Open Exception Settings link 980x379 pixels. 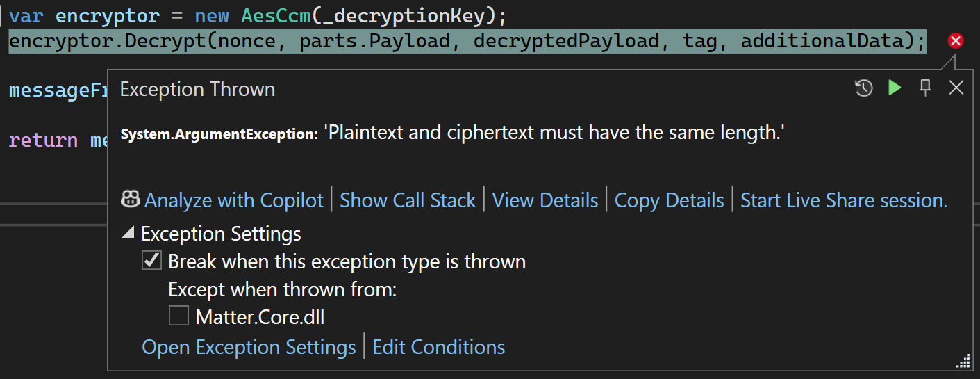[x=249, y=346]
